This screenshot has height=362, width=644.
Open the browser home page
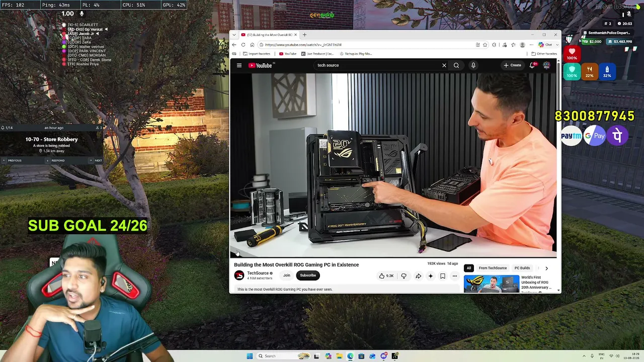tap(252, 45)
